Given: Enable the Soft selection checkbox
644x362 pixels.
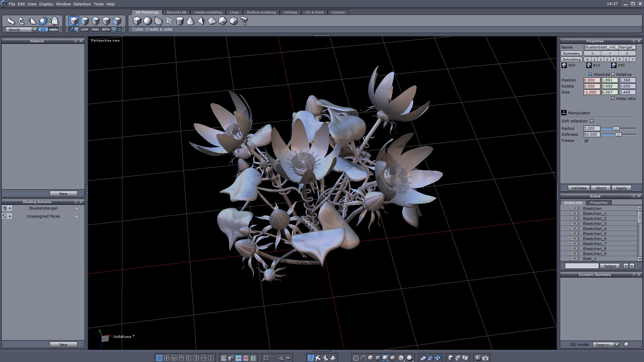Looking at the screenshot, I should (592, 121).
